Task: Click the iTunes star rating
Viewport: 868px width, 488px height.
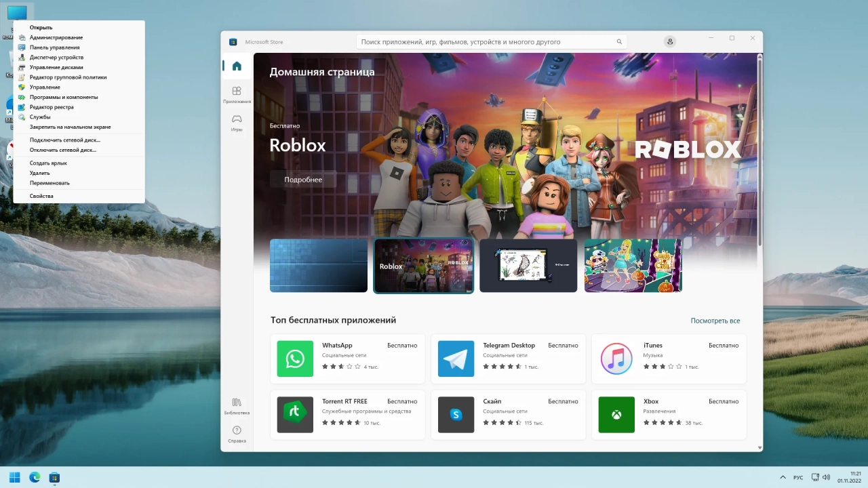Action: (663, 366)
